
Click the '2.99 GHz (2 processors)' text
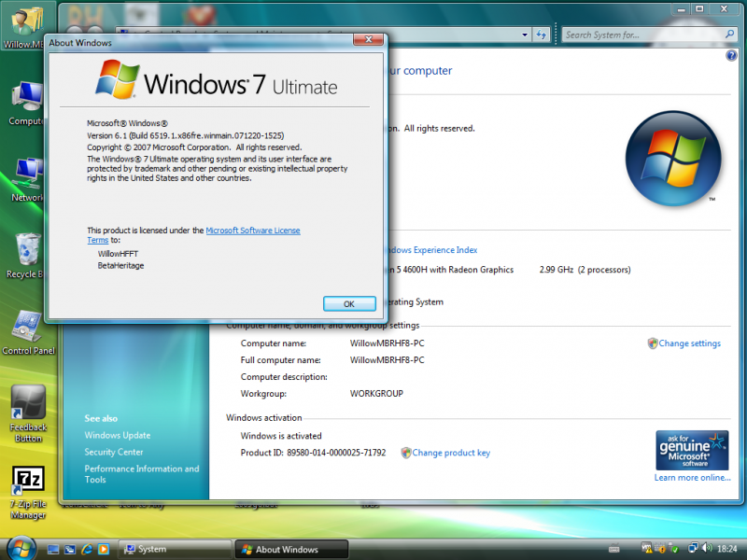point(585,270)
